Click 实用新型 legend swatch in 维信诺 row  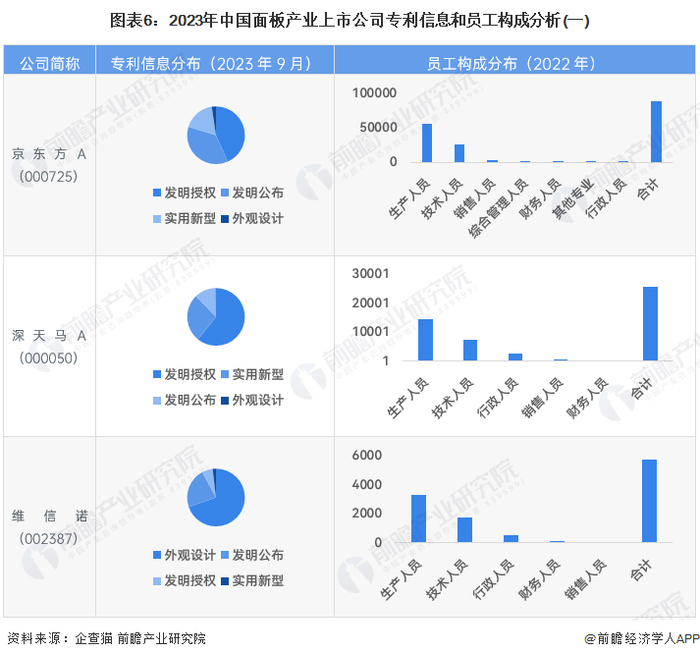(x=225, y=581)
